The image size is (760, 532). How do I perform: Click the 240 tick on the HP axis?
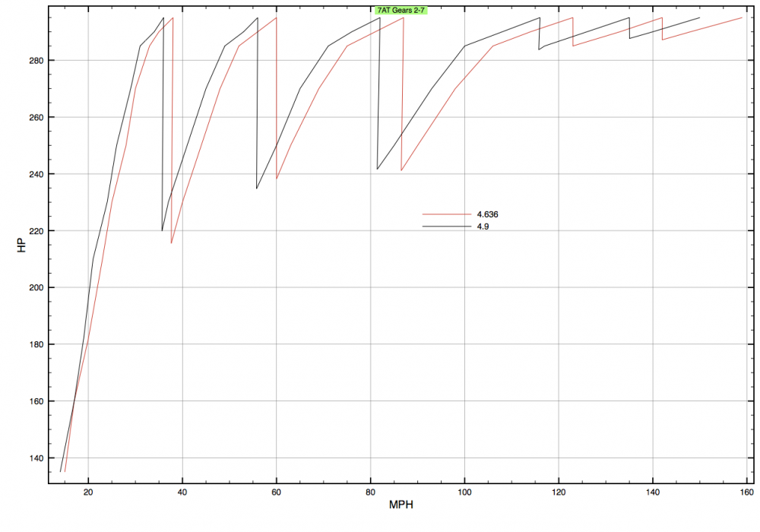coord(36,174)
